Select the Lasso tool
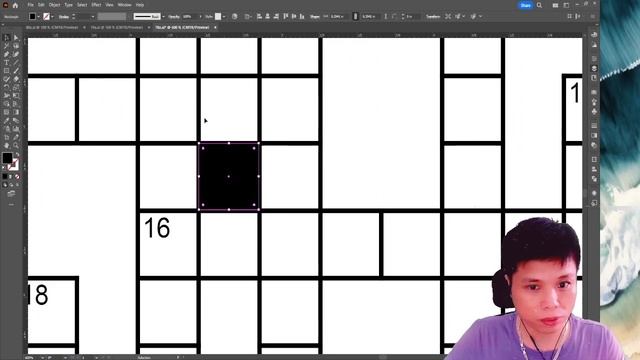Image resolution: width=640 pixels, height=360 pixels. coord(16,46)
